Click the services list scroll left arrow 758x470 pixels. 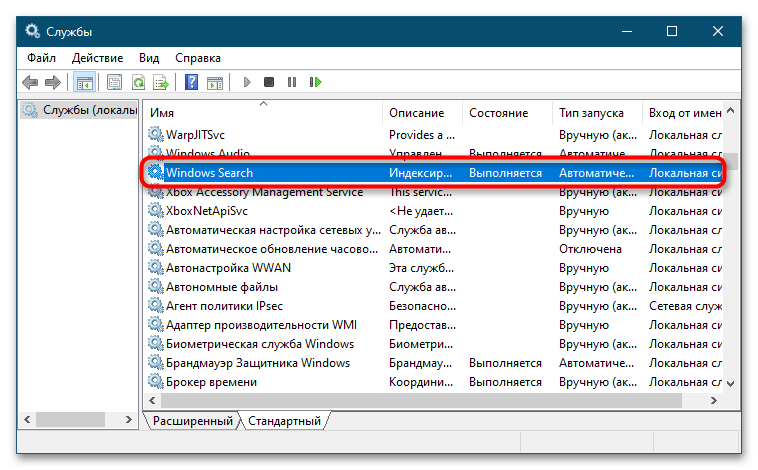[x=152, y=401]
